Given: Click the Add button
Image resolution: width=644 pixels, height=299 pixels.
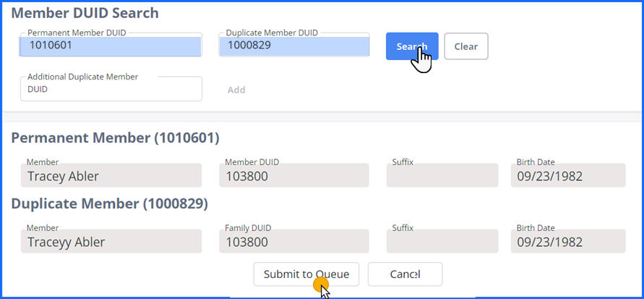Looking at the screenshot, I should click(x=236, y=90).
